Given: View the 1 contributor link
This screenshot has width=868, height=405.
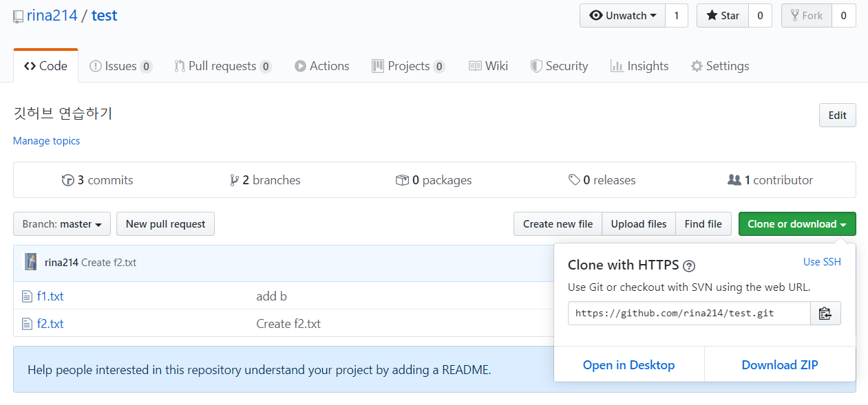Looking at the screenshot, I should tap(770, 180).
